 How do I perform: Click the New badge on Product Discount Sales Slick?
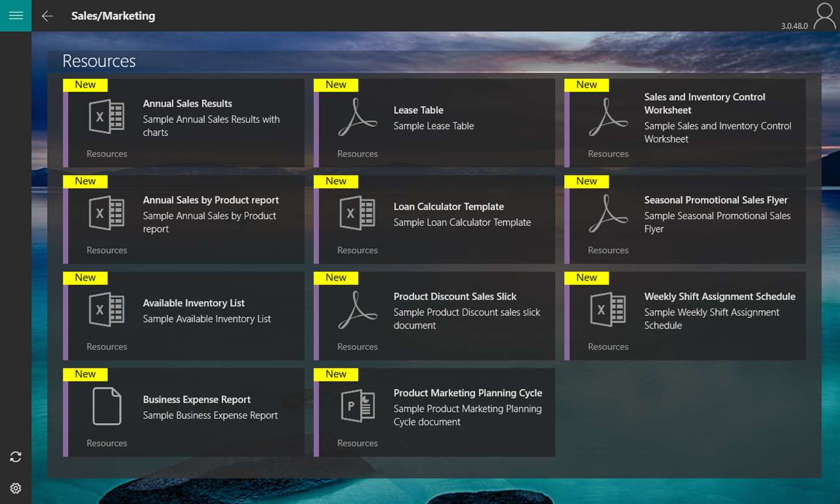click(336, 278)
